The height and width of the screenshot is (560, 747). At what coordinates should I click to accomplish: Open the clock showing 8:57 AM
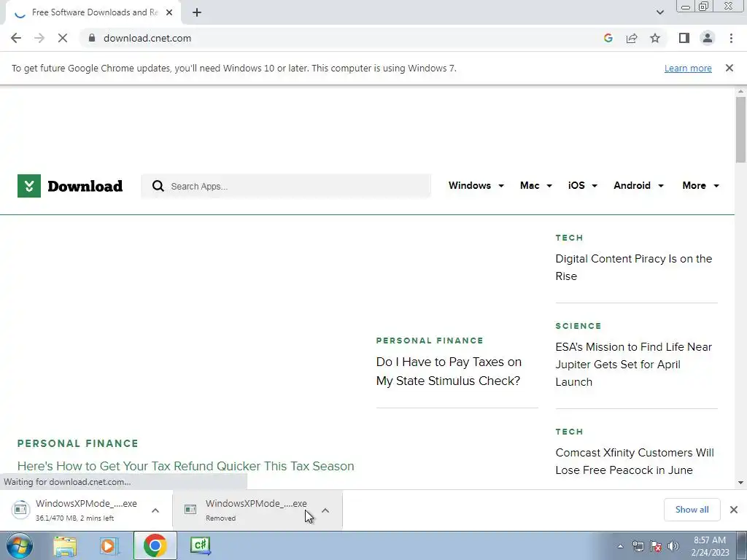tap(710, 546)
